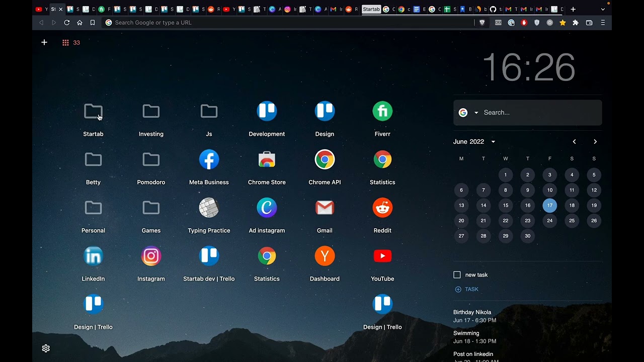
Task: Open the Fiverr shortcut
Action: pos(382,111)
